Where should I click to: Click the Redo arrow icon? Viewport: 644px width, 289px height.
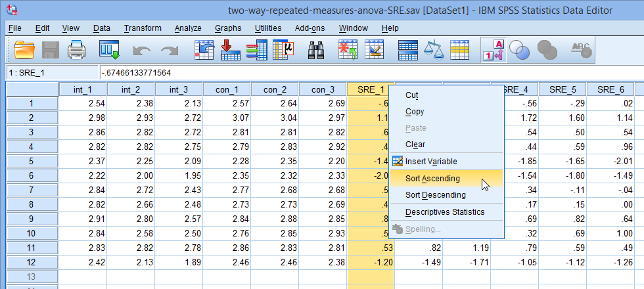point(170,51)
